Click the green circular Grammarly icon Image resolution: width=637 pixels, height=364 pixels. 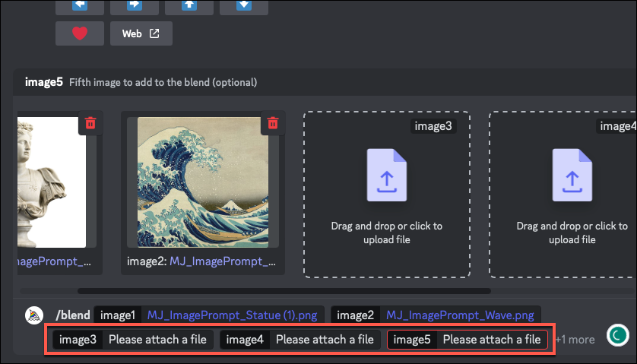[617, 335]
